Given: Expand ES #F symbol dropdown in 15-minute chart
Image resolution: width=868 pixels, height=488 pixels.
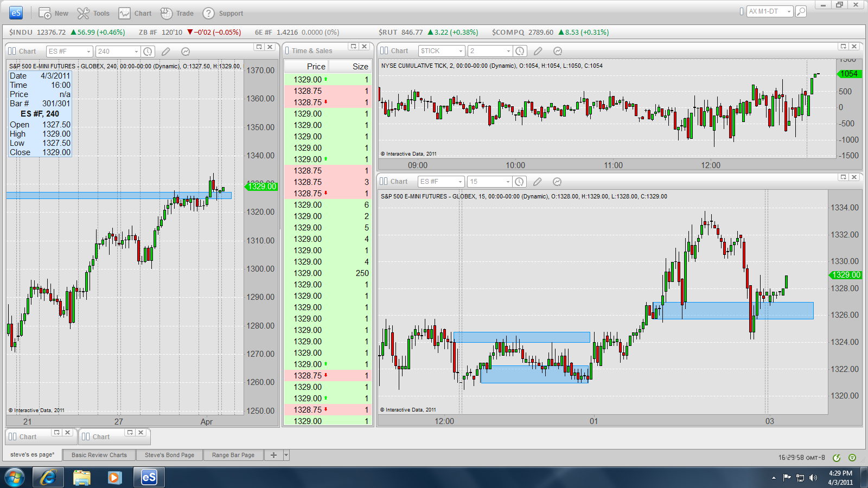Looking at the screenshot, I should [461, 182].
